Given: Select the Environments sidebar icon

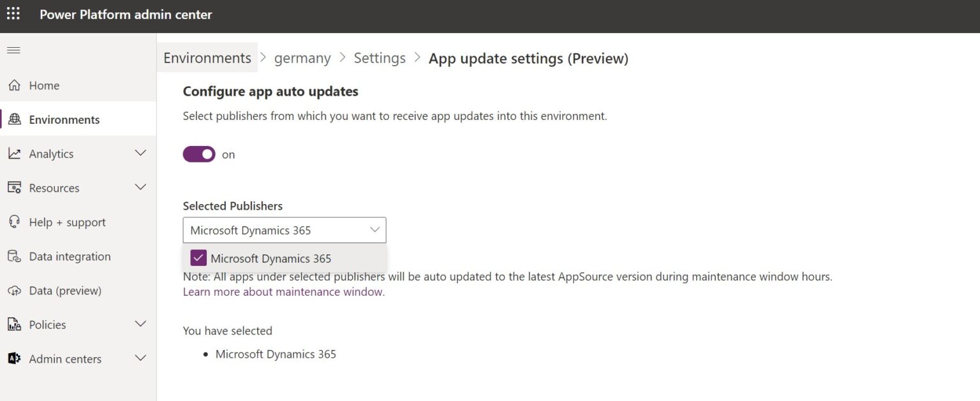Looking at the screenshot, I should 14,119.
